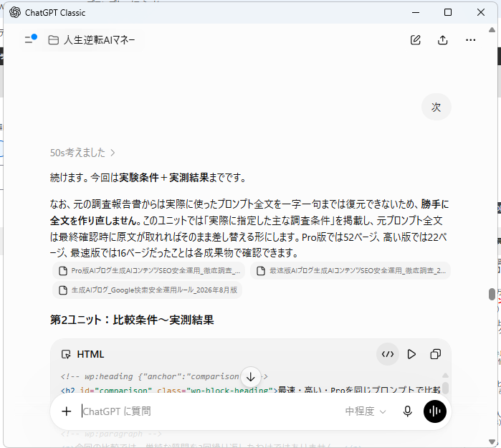Viewport: 501px width, 448px height.
Task: Run the HTML preview play button
Action: coord(411,354)
